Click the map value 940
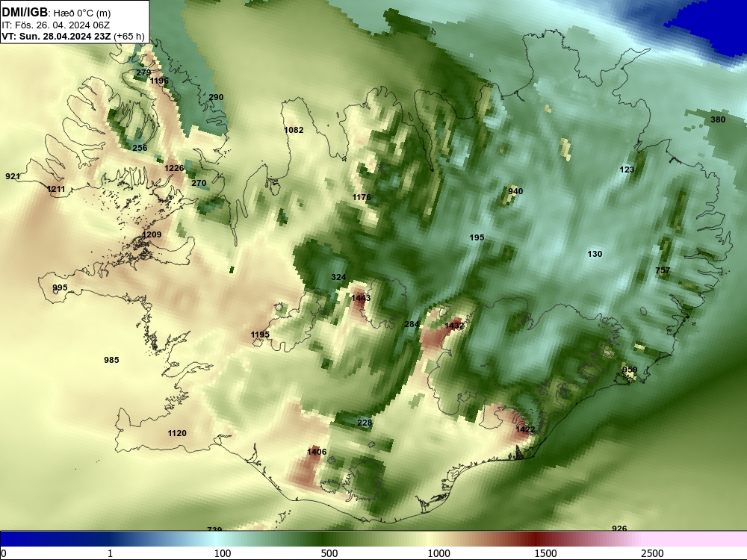The image size is (747, 560). (515, 191)
